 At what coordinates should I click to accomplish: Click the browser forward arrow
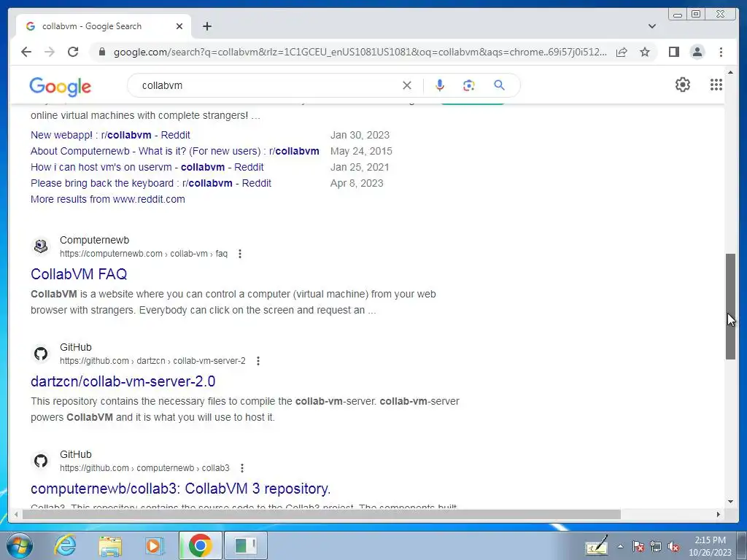50,52
